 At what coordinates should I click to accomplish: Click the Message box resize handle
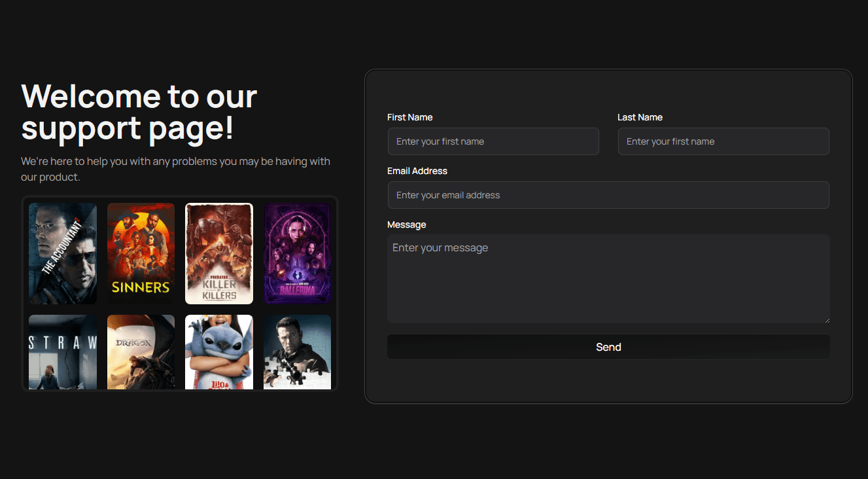click(x=827, y=320)
